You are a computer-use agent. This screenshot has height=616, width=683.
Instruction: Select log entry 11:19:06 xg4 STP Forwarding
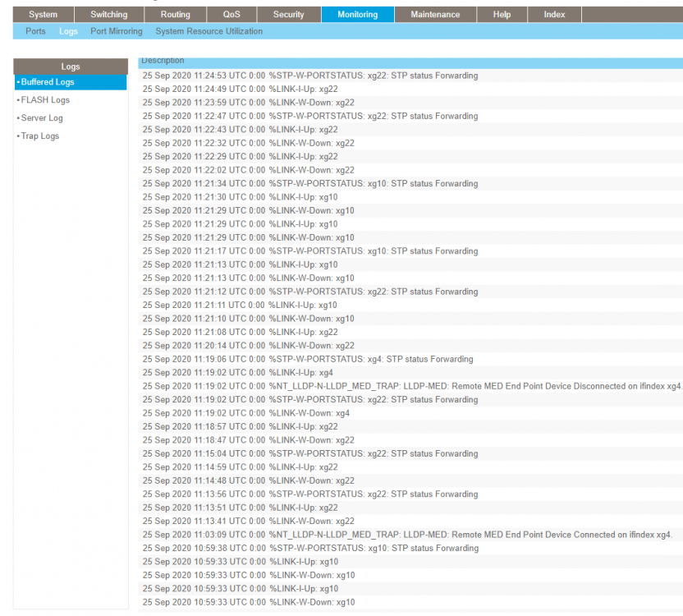coord(410,359)
